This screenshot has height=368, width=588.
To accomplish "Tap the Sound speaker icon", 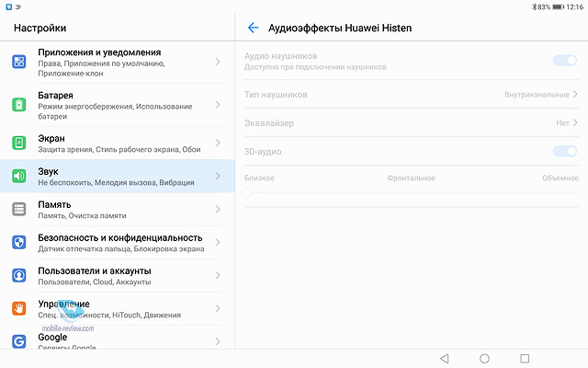I will click(19, 176).
